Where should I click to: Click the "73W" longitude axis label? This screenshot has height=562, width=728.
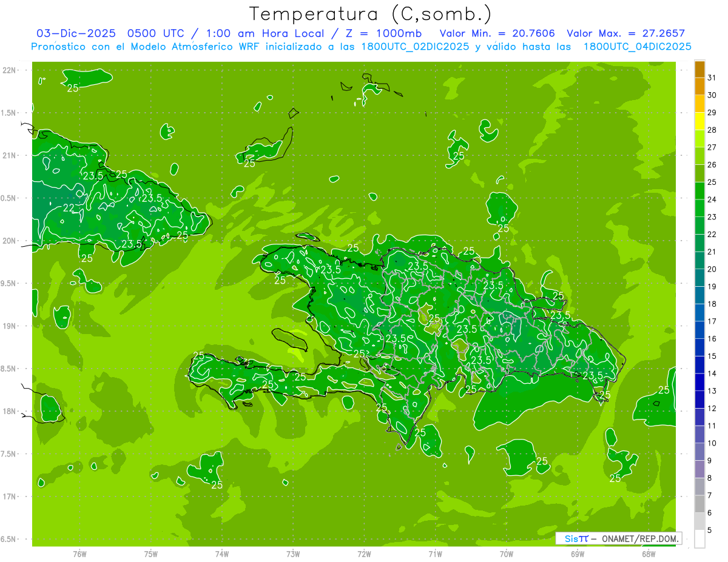(293, 554)
